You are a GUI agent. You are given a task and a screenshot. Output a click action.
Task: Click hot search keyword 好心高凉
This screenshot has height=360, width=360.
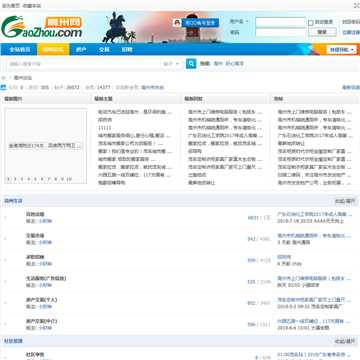[235, 64]
